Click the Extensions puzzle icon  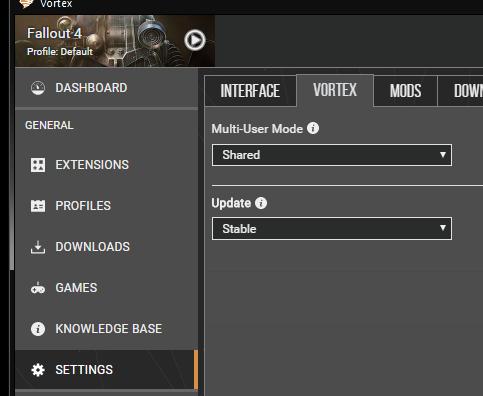(x=38, y=165)
